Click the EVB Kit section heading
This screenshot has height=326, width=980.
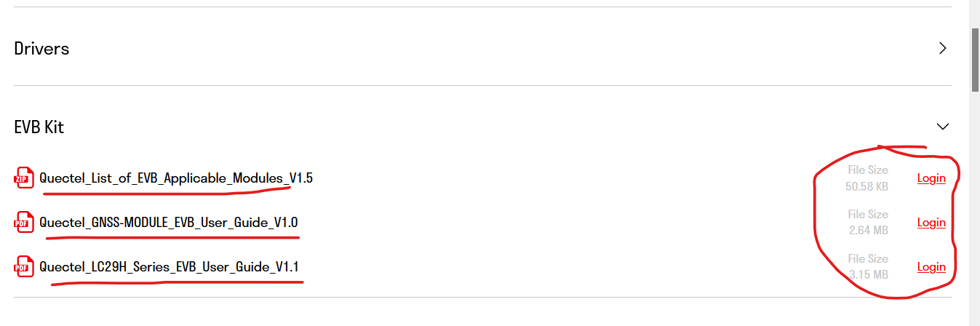pos(39,127)
